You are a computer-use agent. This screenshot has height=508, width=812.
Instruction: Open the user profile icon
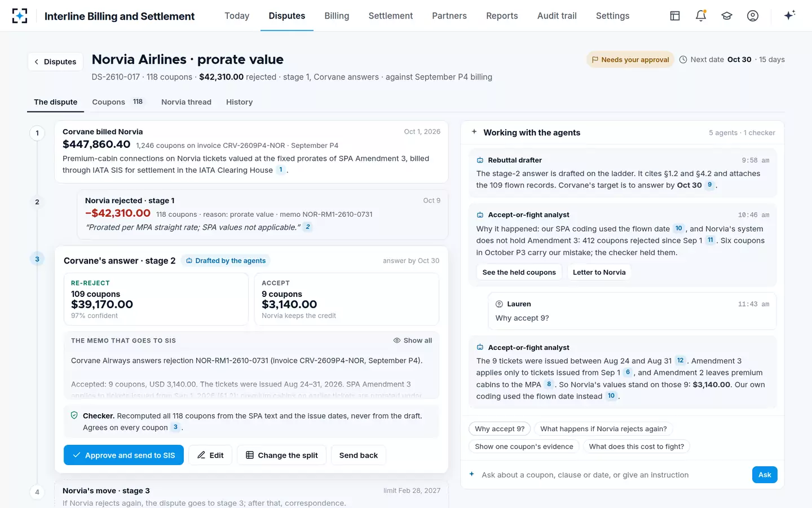tap(753, 16)
